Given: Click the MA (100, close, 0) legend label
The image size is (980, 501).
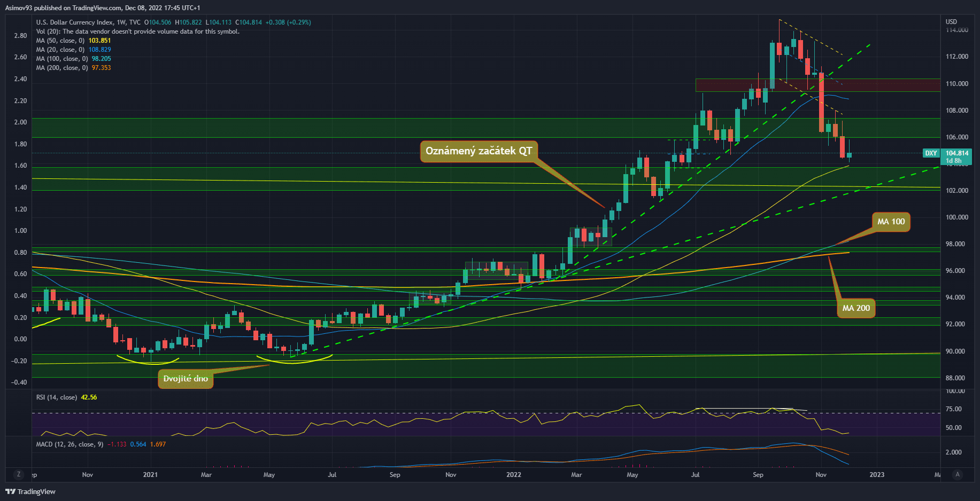Looking at the screenshot, I should point(61,59).
